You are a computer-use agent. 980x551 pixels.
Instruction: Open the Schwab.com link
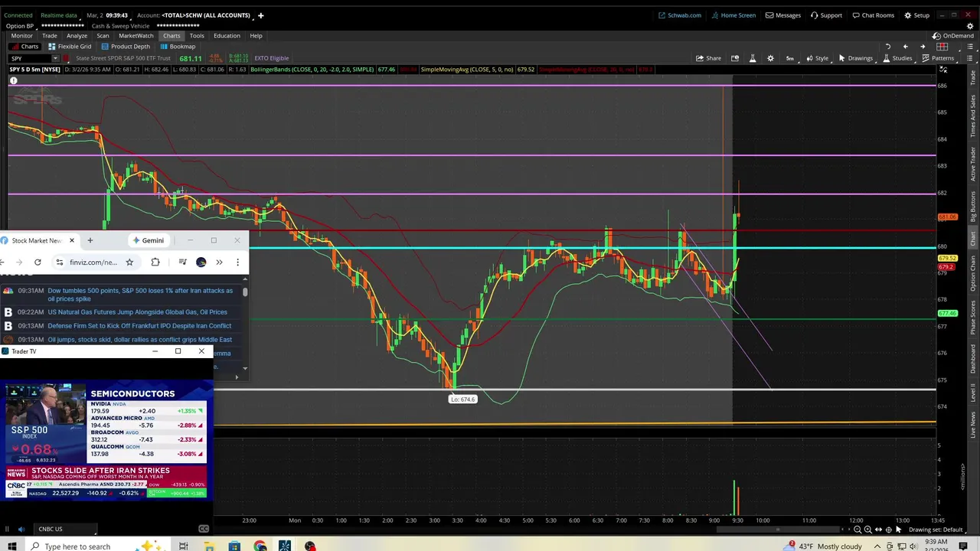coord(680,15)
